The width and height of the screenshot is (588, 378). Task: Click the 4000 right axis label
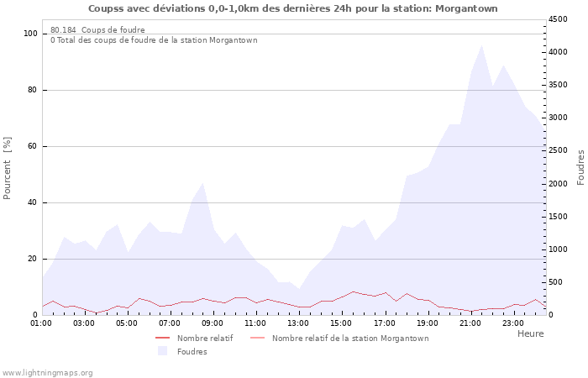[x=558, y=52]
